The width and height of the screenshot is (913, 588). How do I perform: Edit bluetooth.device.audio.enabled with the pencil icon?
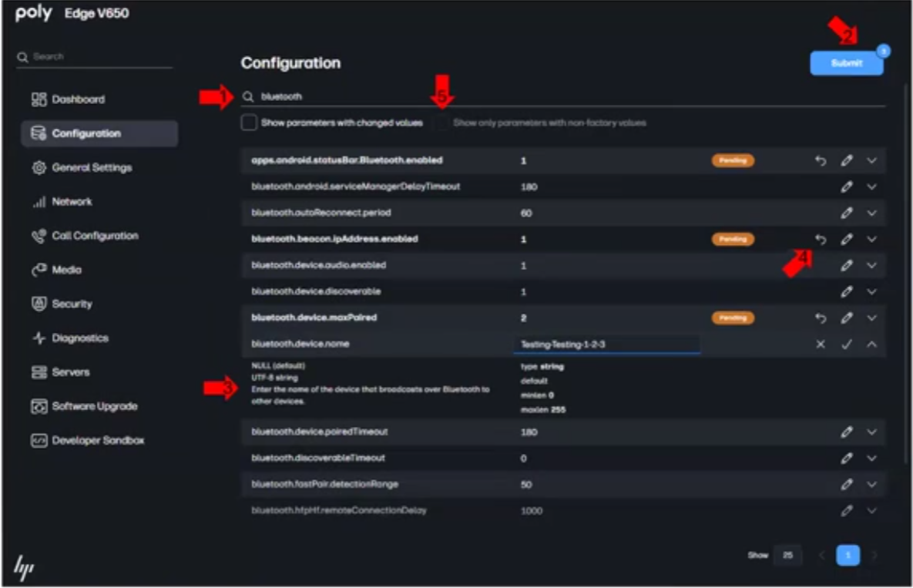point(847,265)
